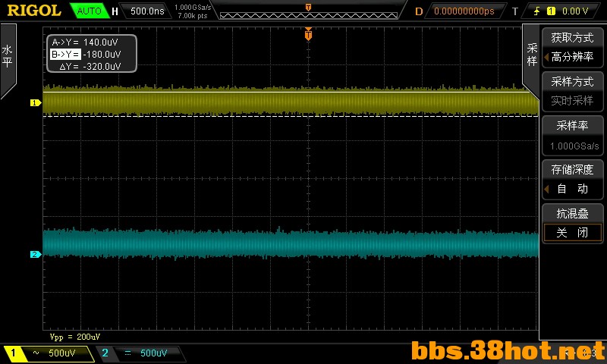Open the 水平 horizontal side tab
The image size is (607, 364).
click(x=7, y=56)
